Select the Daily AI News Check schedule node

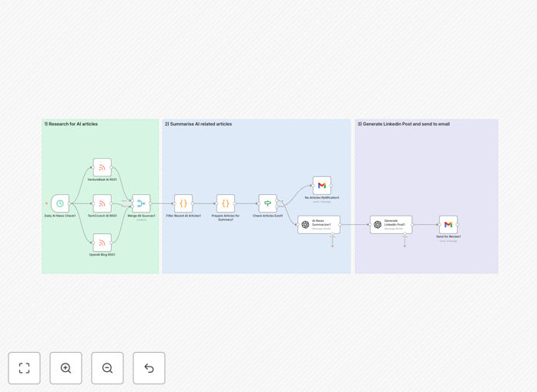click(60, 204)
